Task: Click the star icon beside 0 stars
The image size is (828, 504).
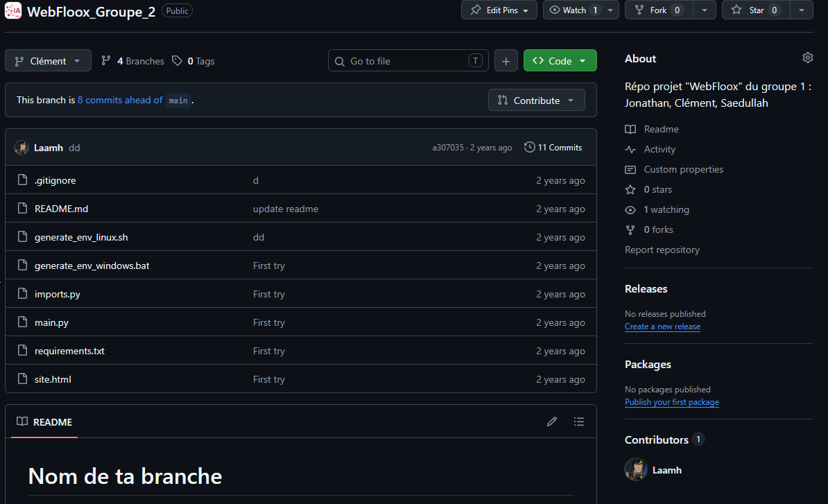Action: pyautogui.click(x=630, y=189)
